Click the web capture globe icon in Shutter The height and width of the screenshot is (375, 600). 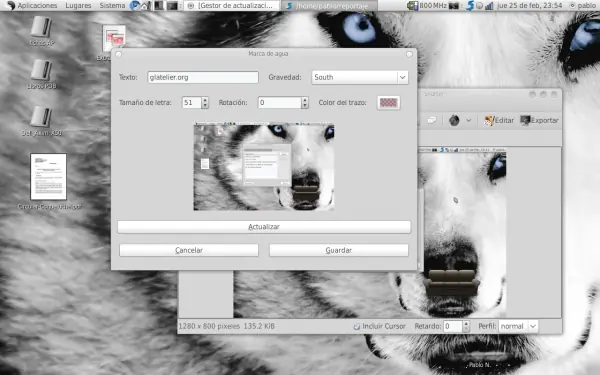454,121
